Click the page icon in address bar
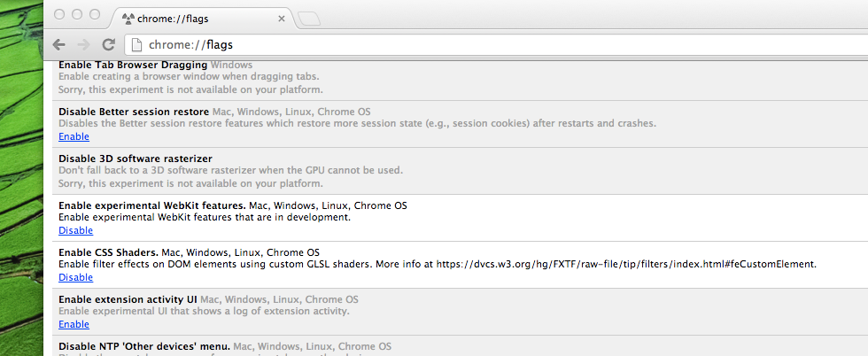The image size is (868, 356). pyautogui.click(x=136, y=44)
